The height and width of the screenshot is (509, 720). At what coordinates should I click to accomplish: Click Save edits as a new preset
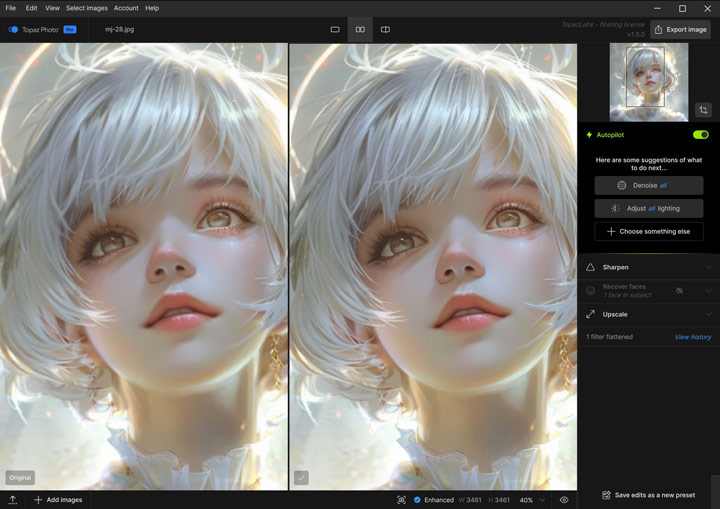click(x=648, y=495)
